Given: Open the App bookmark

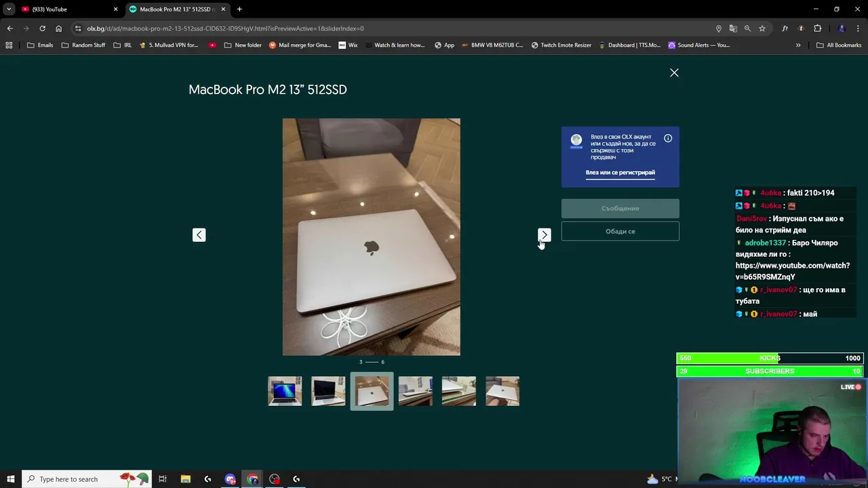Looking at the screenshot, I should (x=443, y=45).
